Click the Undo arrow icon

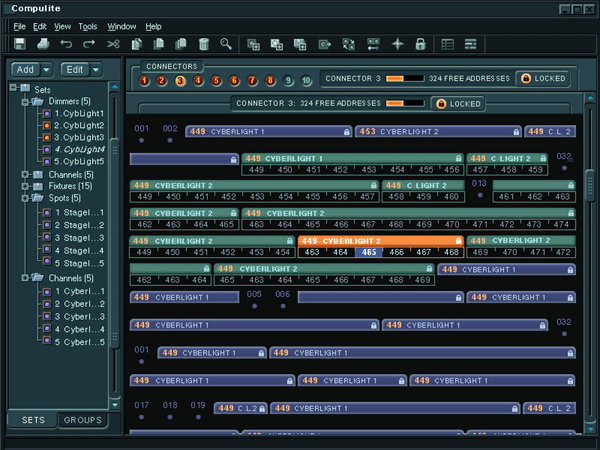[x=66, y=44]
